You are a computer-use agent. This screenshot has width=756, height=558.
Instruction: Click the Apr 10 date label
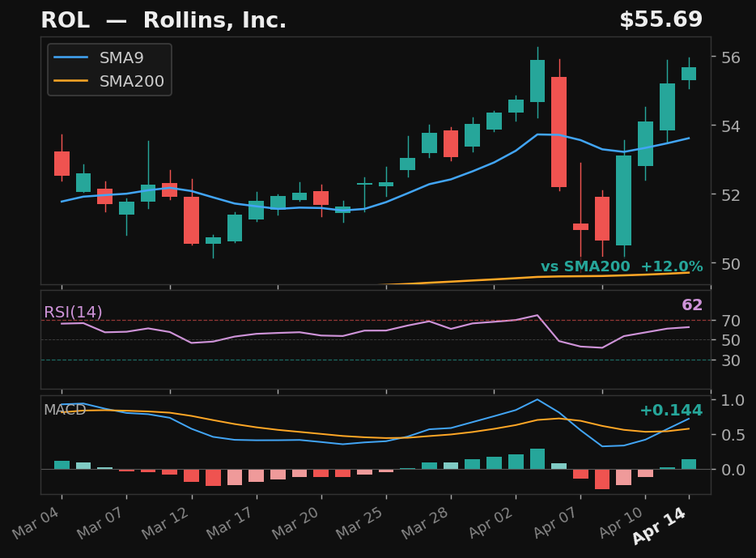(x=621, y=523)
